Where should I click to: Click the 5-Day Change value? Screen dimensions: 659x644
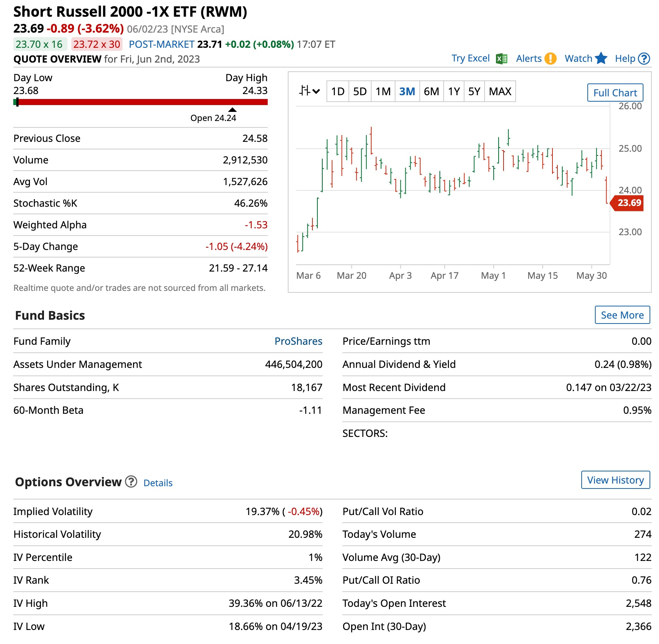(237, 246)
